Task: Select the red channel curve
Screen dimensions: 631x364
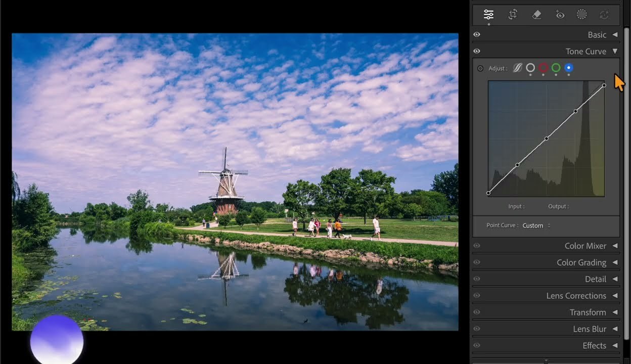Action: click(x=543, y=68)
